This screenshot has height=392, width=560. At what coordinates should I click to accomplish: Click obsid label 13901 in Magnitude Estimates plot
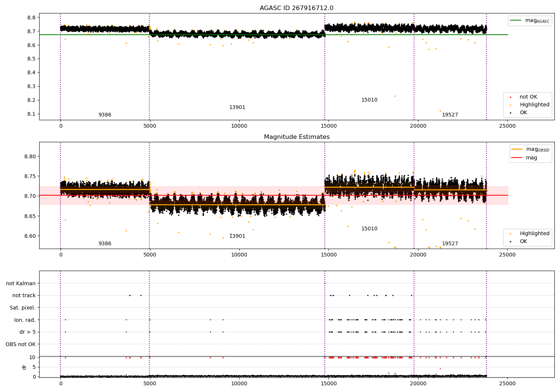click(x=237, y=236)
